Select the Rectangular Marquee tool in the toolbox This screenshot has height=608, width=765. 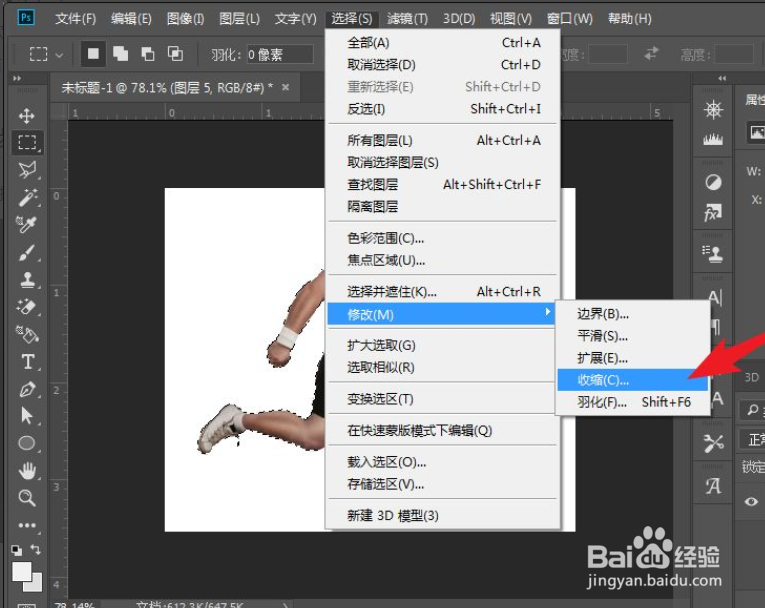27,142
